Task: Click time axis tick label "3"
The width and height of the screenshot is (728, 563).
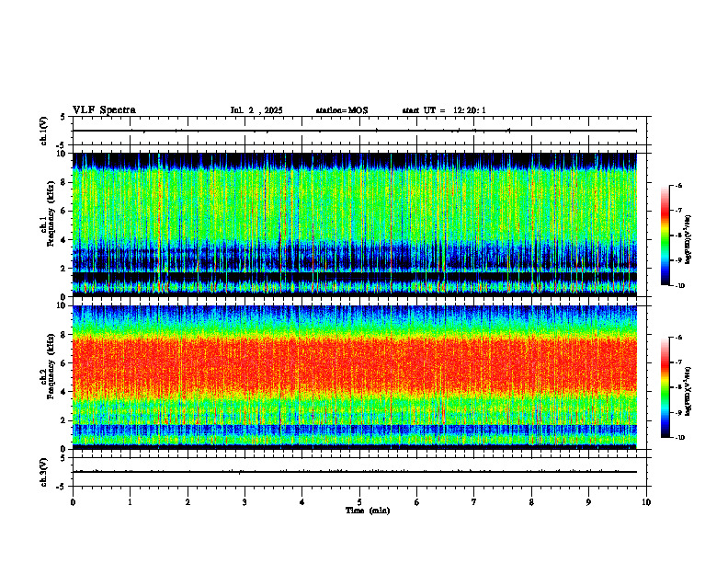Action: (245, 502)
